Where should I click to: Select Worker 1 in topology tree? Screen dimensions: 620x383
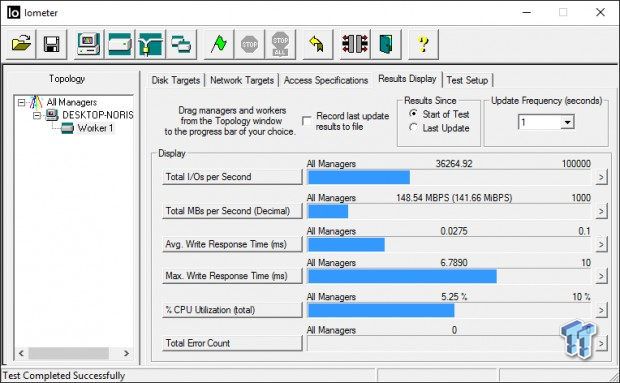coord(95,128)
